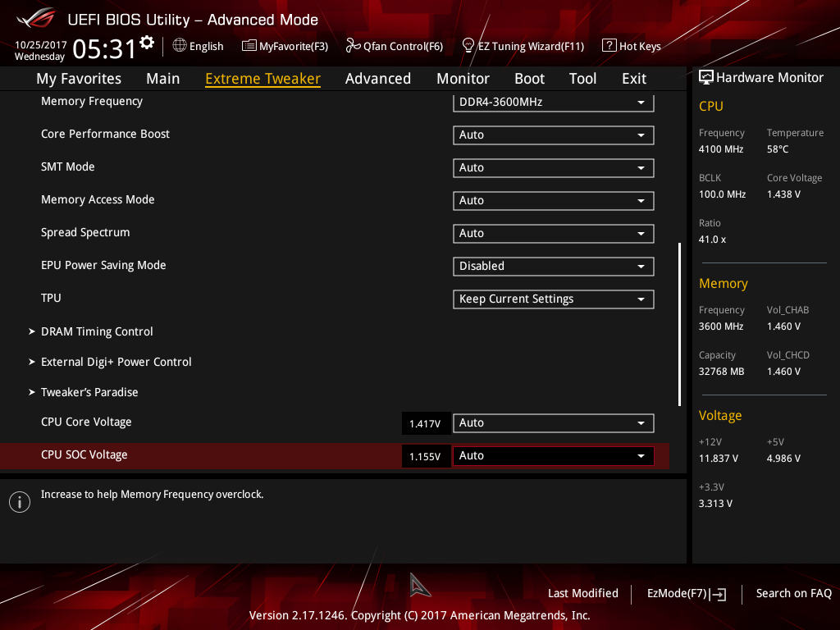840x630 pixels.
Task: Select the Memory Access Mode label
Action: pos(98,199)
